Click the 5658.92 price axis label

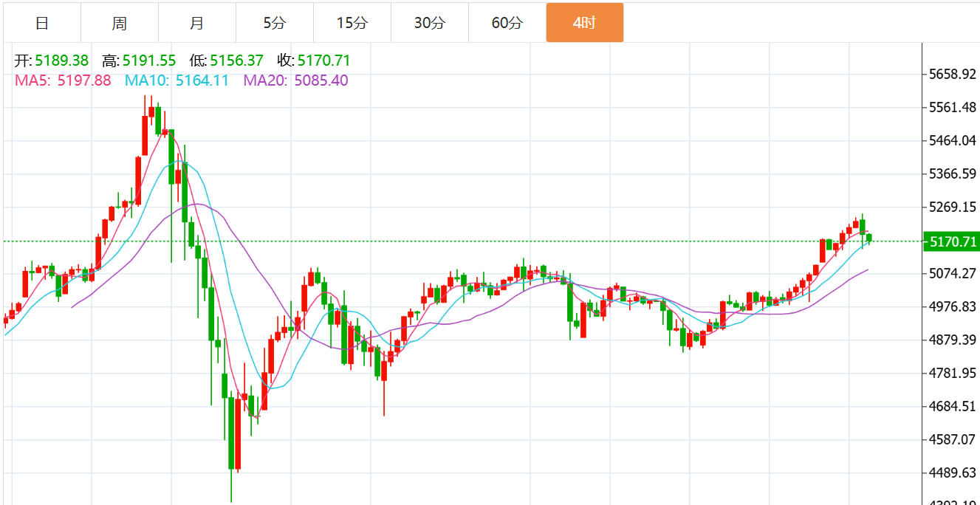(952, 75)
